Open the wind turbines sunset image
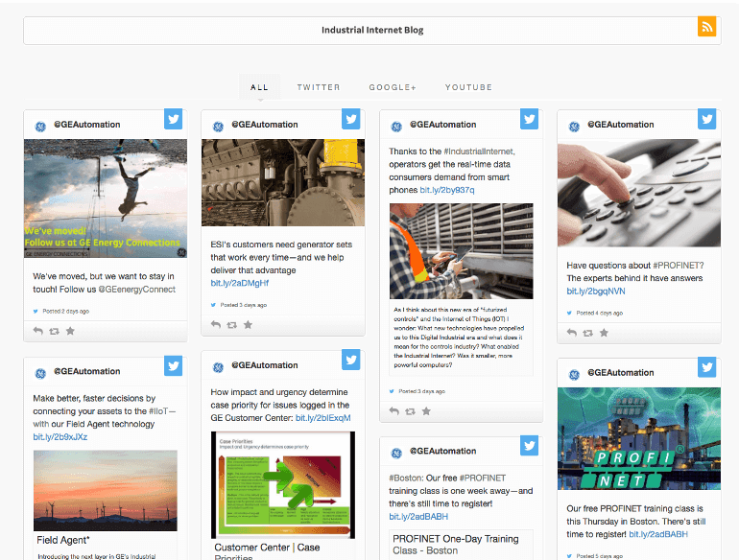 (x=106, y=491)
